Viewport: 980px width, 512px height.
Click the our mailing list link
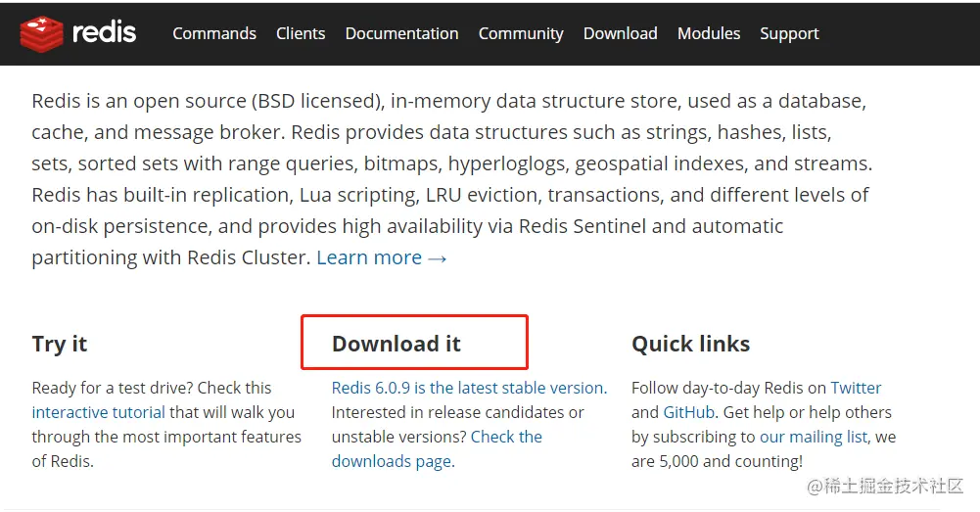pyautogui.click(x=813, y=437)
